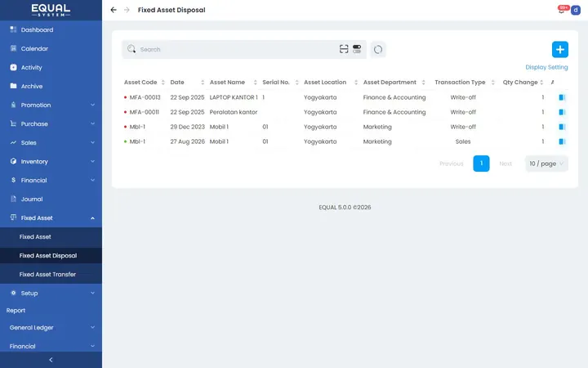Click the Sales chart icon

(x=13, y=142)
